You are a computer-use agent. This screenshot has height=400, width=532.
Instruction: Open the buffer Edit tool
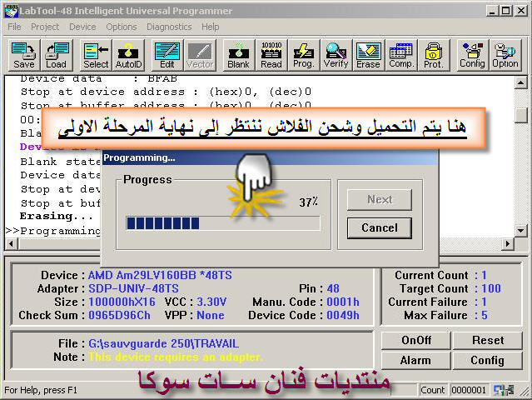tap(167, 55)
